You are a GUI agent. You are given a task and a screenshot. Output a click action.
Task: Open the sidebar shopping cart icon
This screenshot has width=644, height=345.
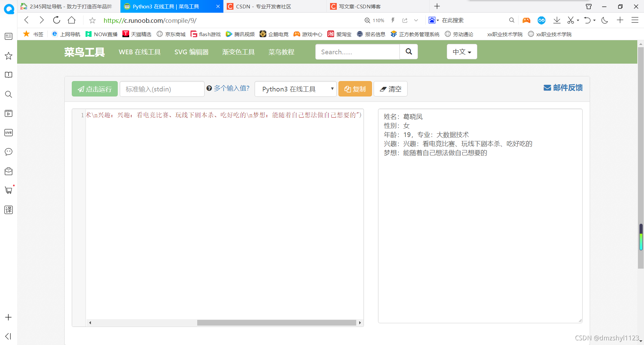click(8, 190)
